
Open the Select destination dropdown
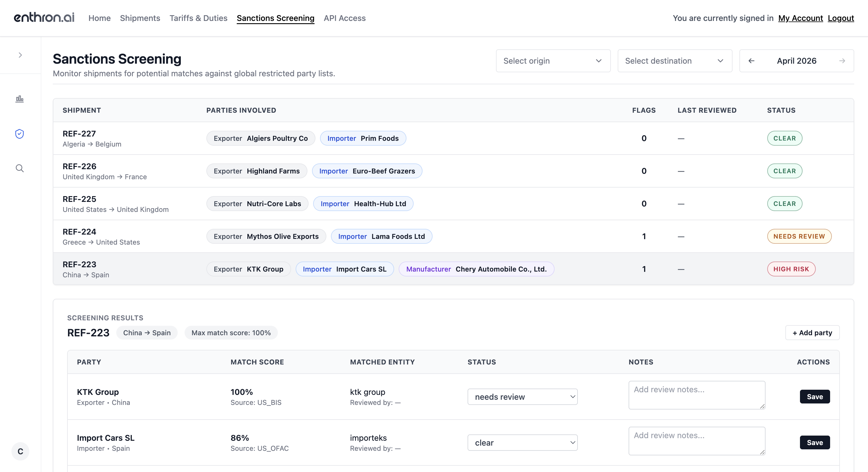[674, 61]
